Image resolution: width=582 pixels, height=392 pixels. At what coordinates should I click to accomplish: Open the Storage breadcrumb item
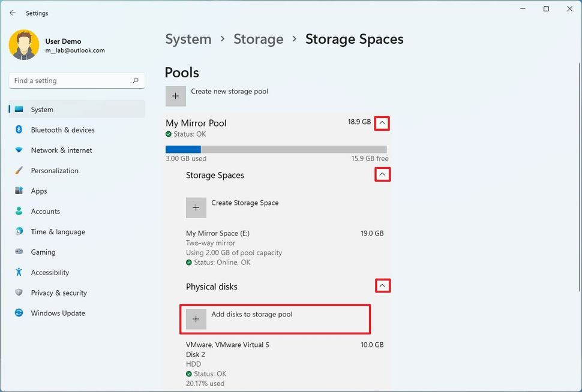[258, 39]
